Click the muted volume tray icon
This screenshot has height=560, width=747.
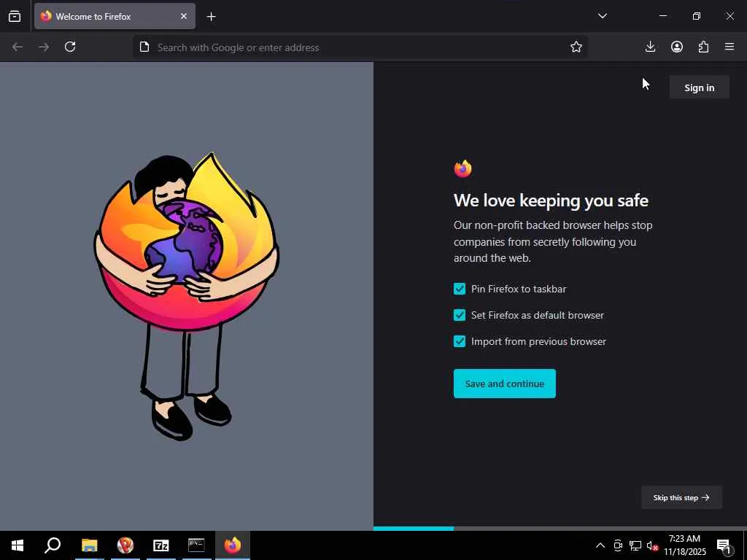[x=652, y=545]
